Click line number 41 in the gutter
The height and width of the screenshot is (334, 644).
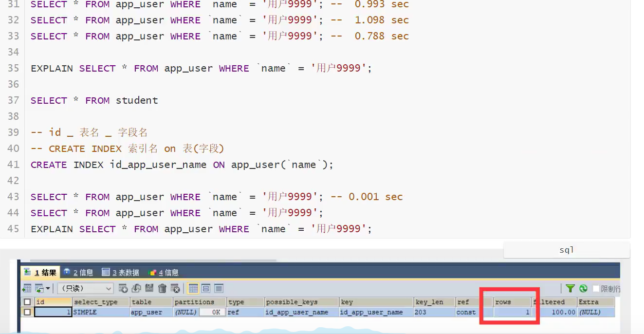pos(13,165)
